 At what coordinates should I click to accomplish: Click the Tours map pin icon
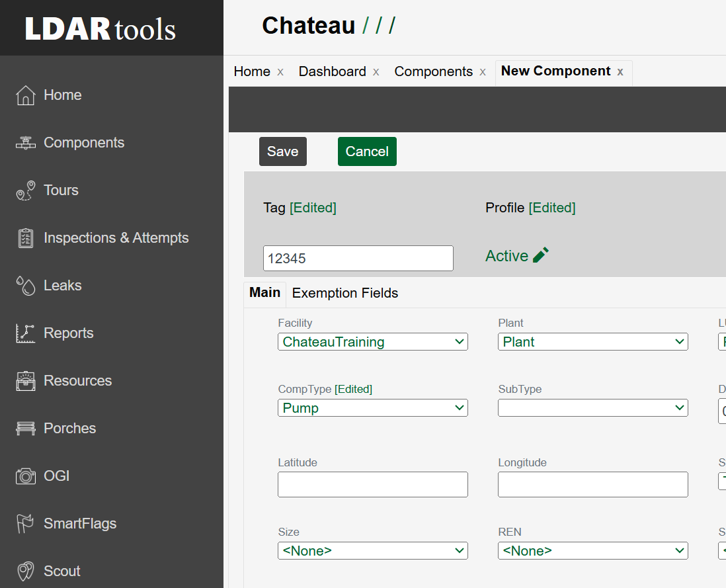tap(26, 190)
